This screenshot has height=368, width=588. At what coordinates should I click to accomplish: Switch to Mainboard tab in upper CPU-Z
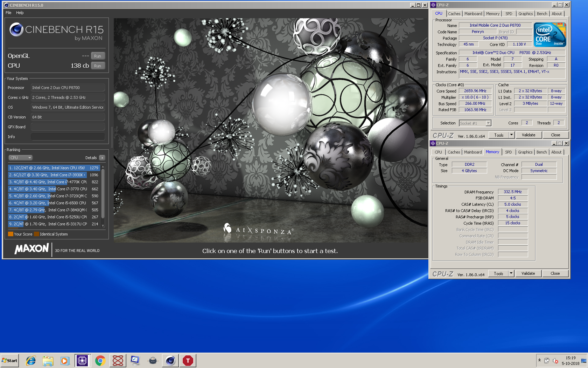click(x=473, y=14)
